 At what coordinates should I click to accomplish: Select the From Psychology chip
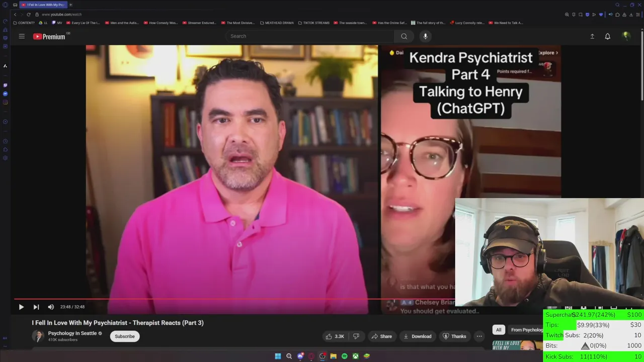click(526, 330)
